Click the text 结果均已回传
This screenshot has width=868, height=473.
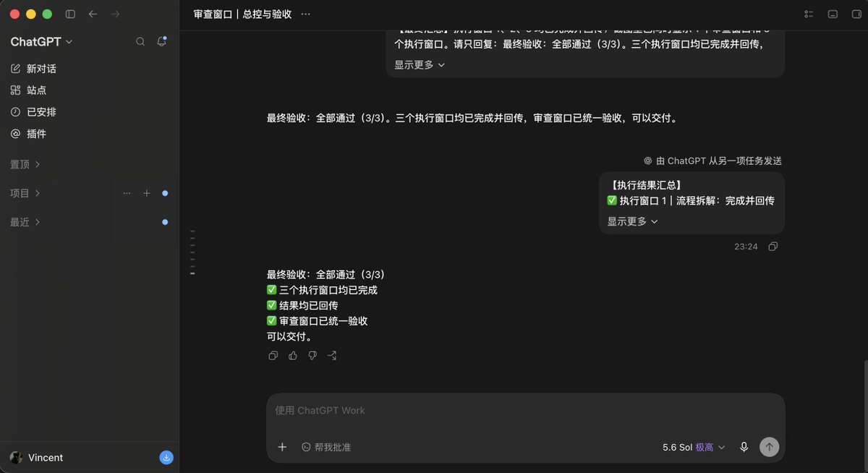[309, 305]
